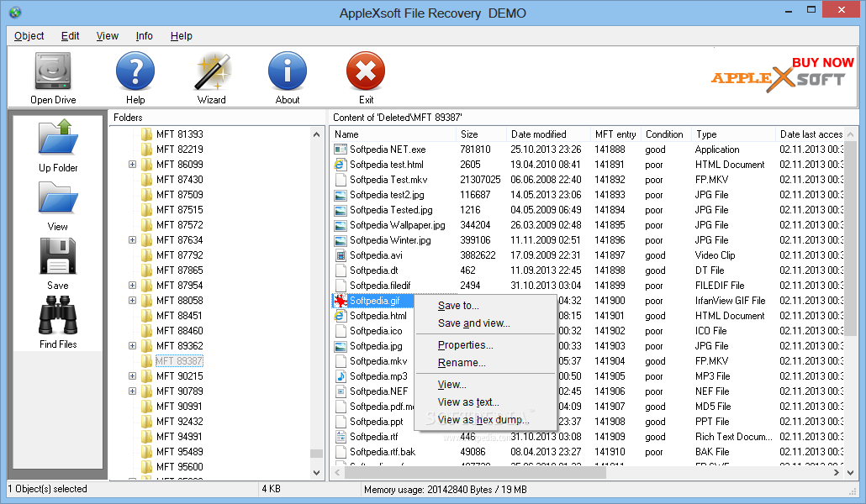Click the Open Drive toolbar icon
This screenshot has height=504, width=866.
(x=53, y=71)
